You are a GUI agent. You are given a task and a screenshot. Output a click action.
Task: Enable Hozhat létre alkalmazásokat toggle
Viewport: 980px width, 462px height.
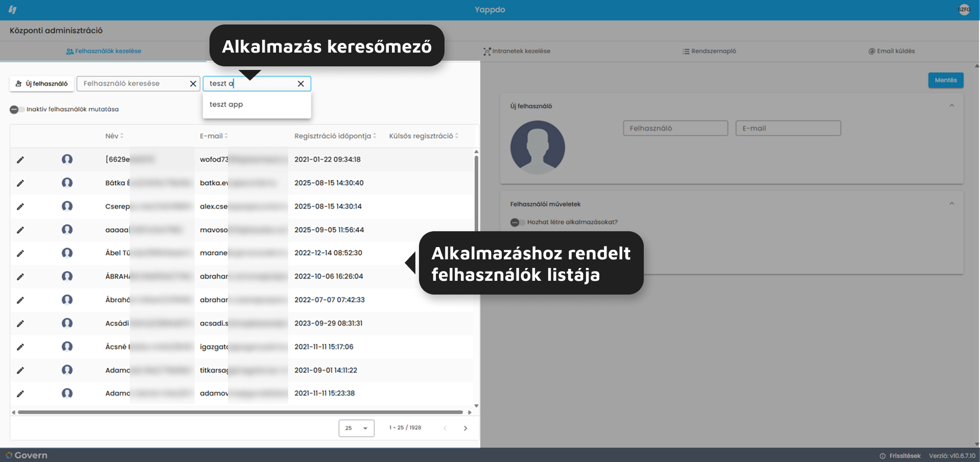tap(517, 223)
